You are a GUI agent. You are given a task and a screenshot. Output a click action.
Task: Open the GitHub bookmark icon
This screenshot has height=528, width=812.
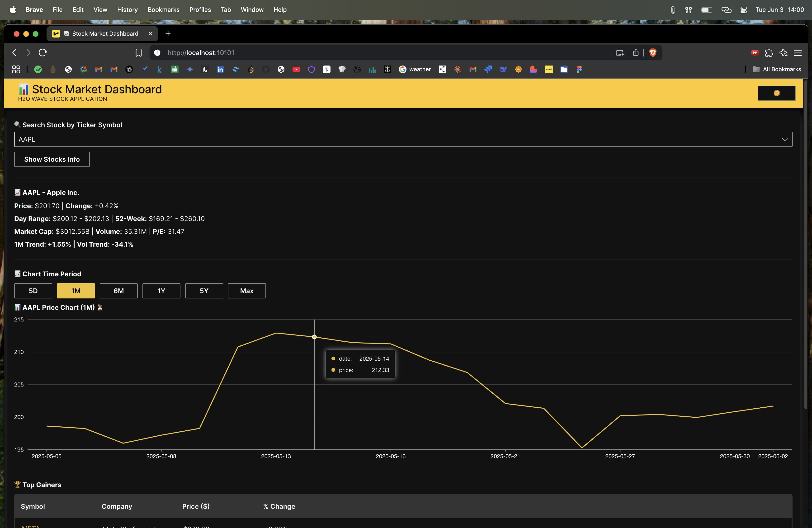coord(266,69)
